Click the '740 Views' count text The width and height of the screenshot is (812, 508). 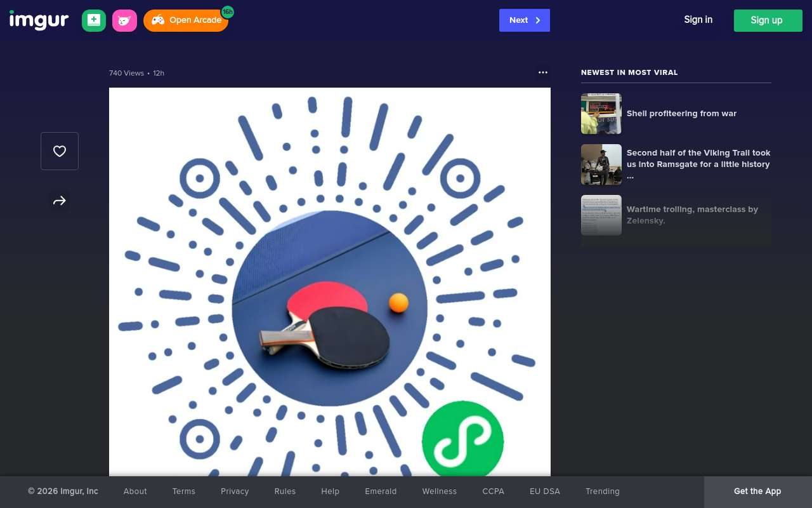tap(126, 73)
